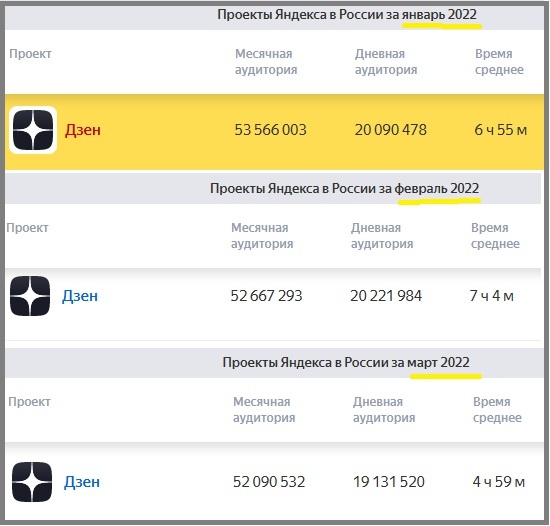Click 'Дневная аудитория' header in January table
Screen dimensions: 550x526
pyautogui.click(x=386, y=62)
